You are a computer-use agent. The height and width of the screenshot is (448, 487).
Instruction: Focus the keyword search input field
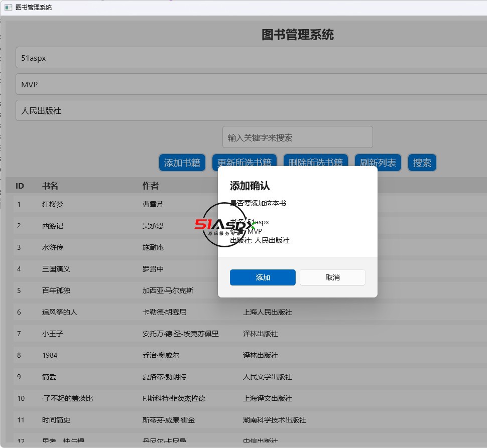tap(297, 137)
